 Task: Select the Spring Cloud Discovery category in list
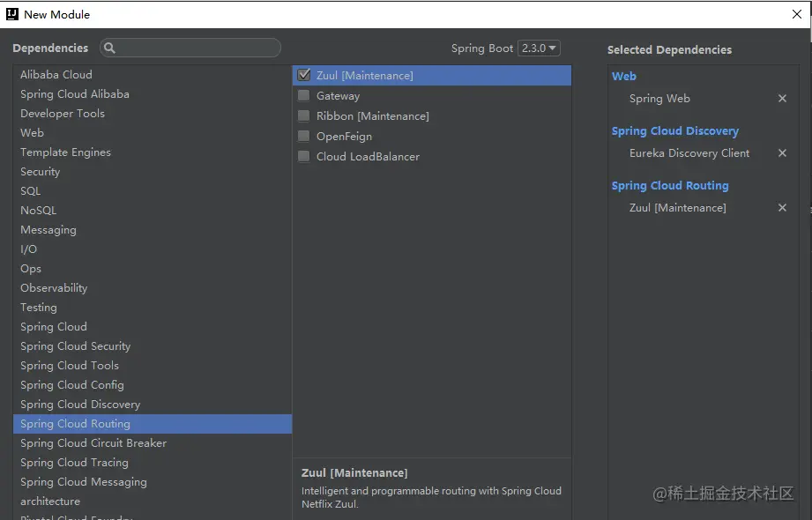click(153, 405)
